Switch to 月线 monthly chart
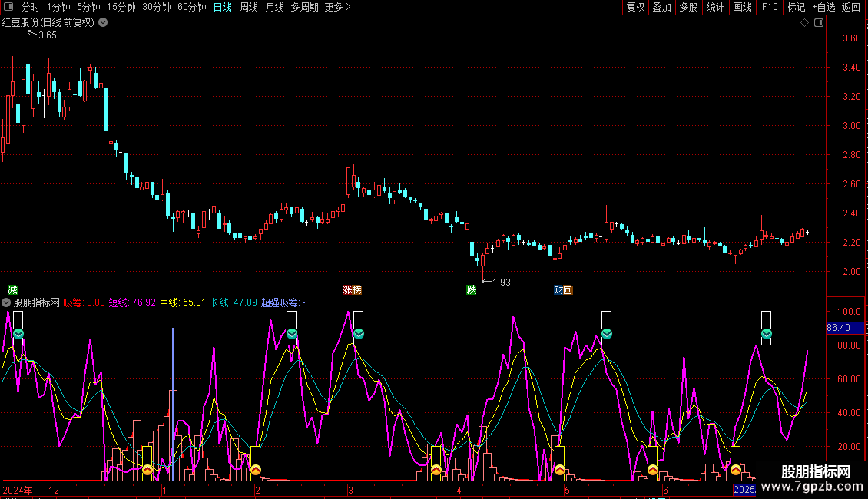 pos(274,7)
